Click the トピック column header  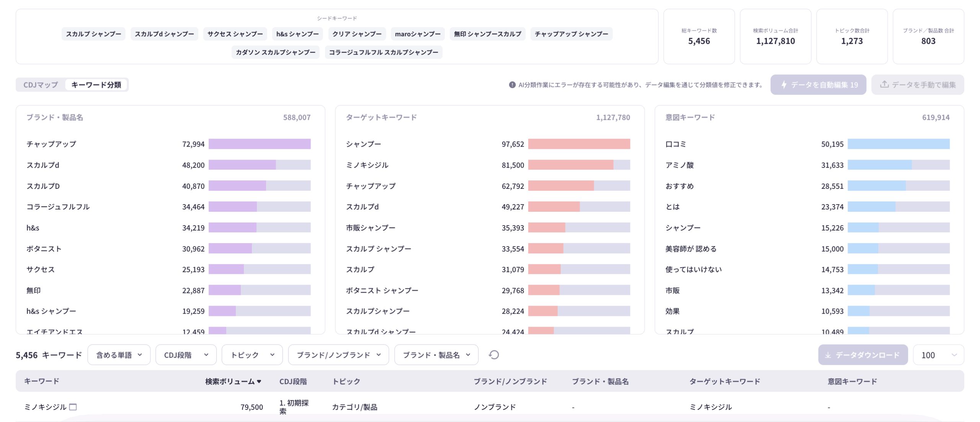346,381
